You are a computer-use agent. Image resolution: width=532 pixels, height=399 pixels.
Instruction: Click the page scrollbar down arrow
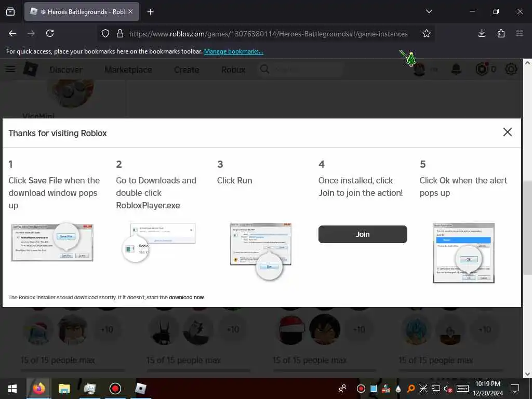[x=527, y=374]
